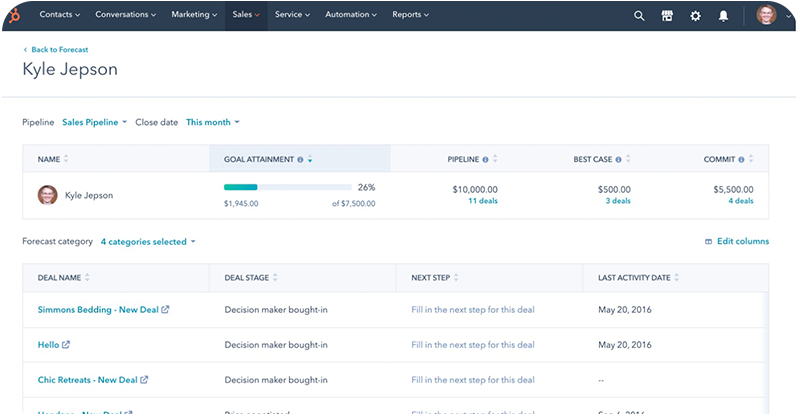800x416 pixels.
Task: Click the goal attainment progress bar
Action: pyautogui.click(x=288, y=187)
